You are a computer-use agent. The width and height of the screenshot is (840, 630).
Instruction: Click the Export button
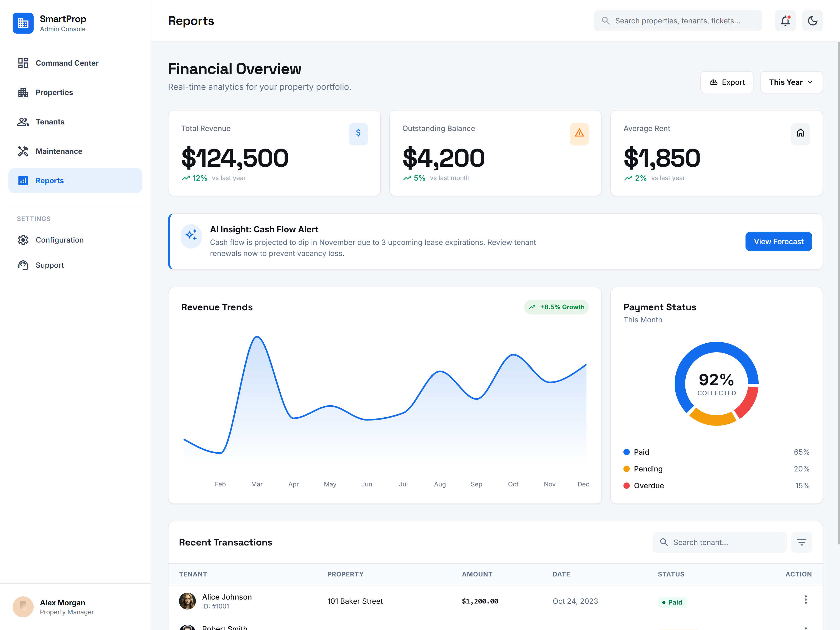tap(727, 82)
